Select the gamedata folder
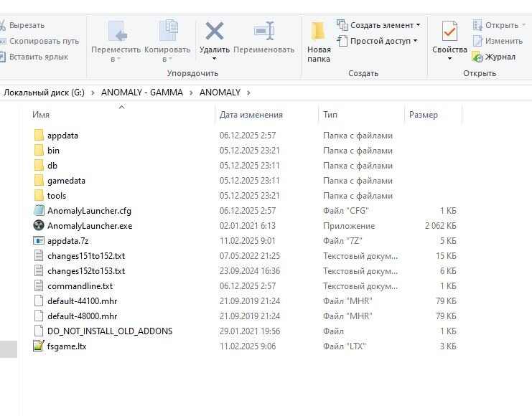The width and height of the screenshot is (532, 416). (66, 181)
